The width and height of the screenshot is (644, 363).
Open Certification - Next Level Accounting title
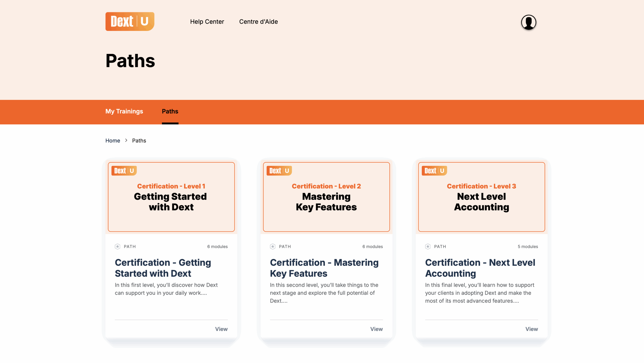(x=480, y=268)
